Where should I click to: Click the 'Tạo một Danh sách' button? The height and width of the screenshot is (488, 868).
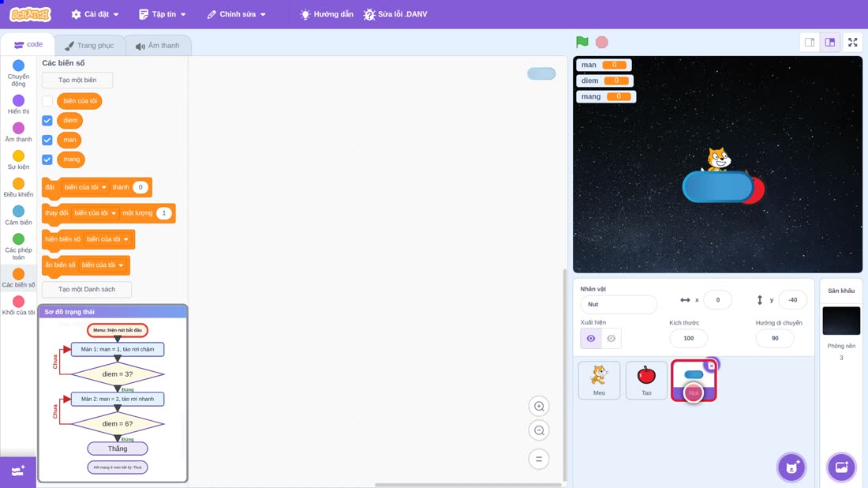tap(87, 289)
